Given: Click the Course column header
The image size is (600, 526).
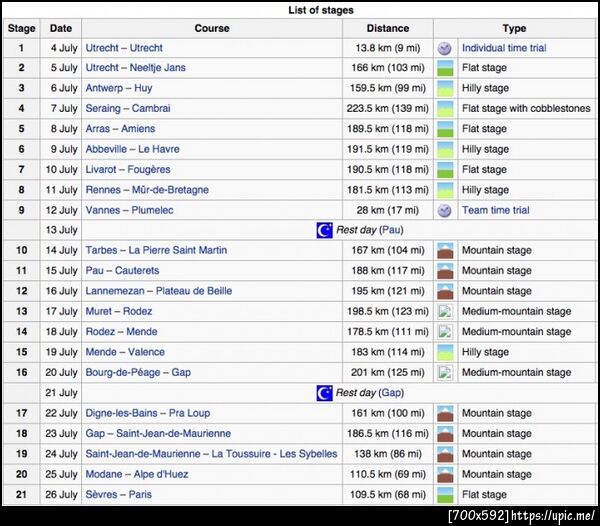Looking at the screenshot, I should 212,28.
